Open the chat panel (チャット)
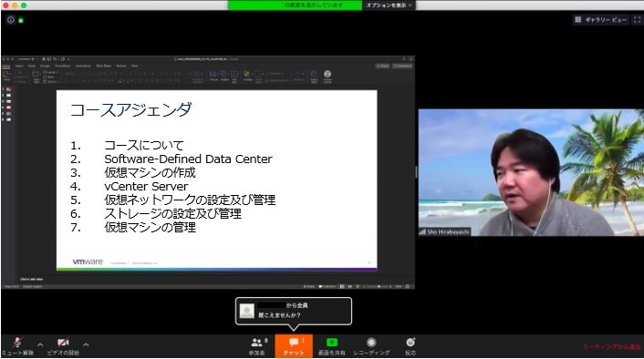The image size is (644, 359). [x=294, y=346]
